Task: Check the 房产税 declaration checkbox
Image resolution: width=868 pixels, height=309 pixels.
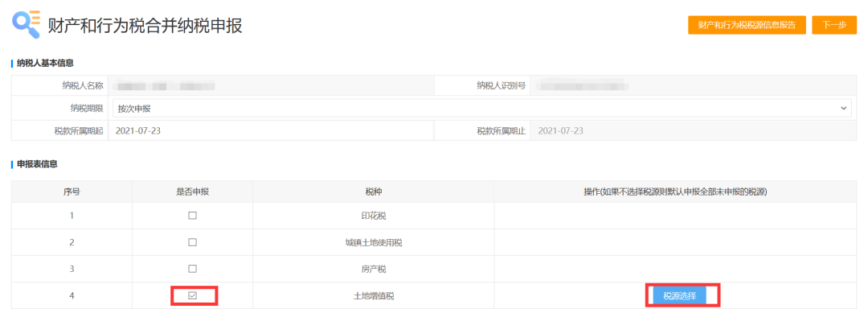Action: 192,269
